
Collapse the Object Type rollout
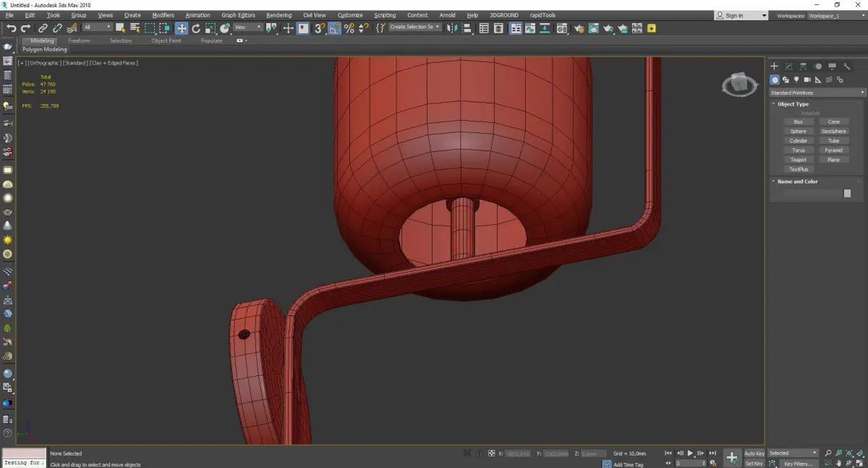point(793,104)
